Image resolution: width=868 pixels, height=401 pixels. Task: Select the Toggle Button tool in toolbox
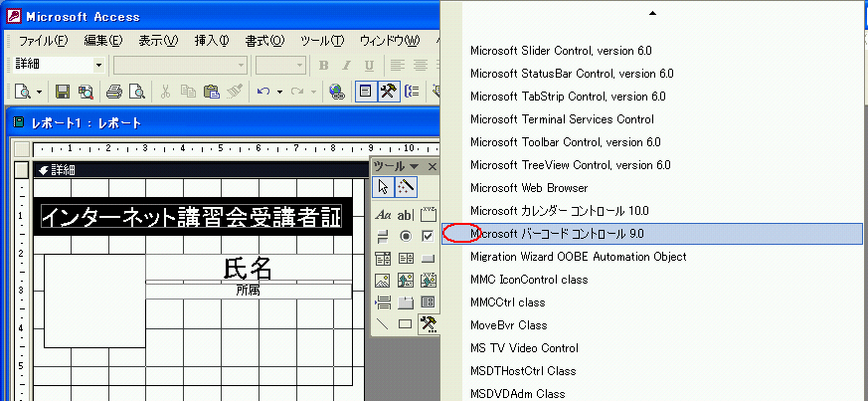pos(383,237)
